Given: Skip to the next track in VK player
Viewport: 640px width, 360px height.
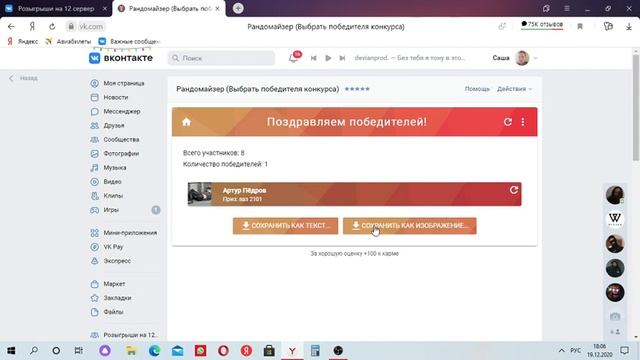Looking at the screenshot, I should [342, 58].
